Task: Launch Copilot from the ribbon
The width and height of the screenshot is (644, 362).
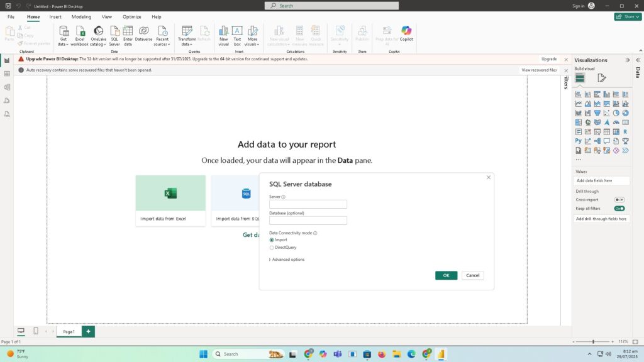Action: click(x=406, y=34)
